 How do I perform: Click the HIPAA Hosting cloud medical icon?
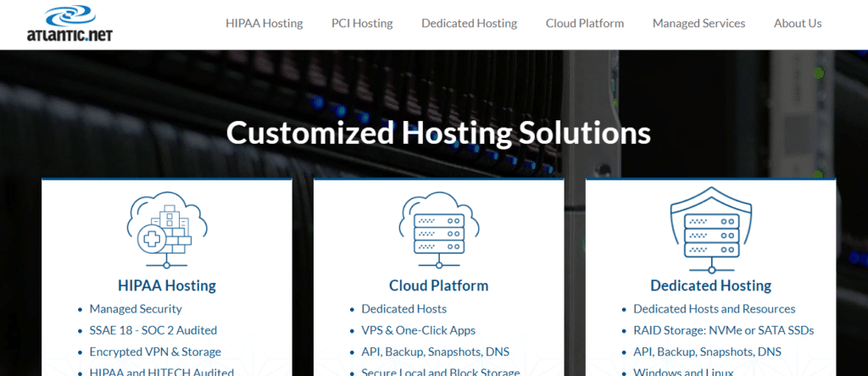[166, 226]
